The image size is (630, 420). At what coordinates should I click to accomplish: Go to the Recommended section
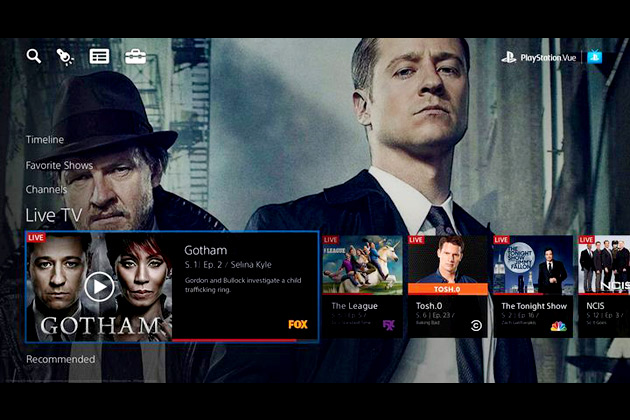point(61,359)
